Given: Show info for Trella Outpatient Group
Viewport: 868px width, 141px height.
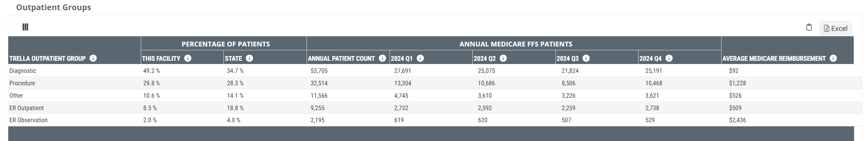Looking at the screenshot, I should (93, 59).
